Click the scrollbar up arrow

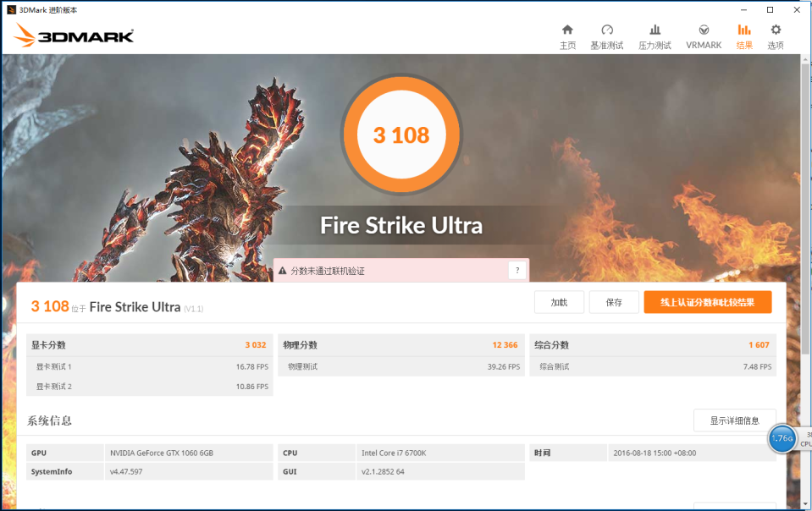coord(806,59)
